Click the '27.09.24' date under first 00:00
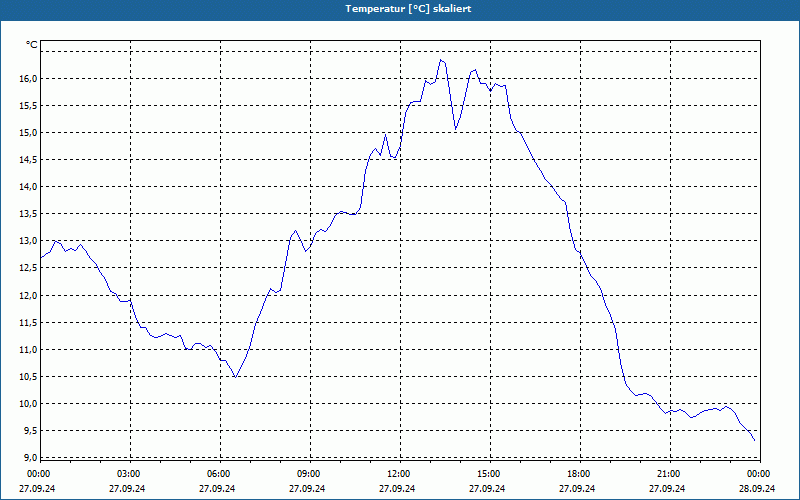The height and width of the screenshot is (500, 800). [x=37, y=488]
